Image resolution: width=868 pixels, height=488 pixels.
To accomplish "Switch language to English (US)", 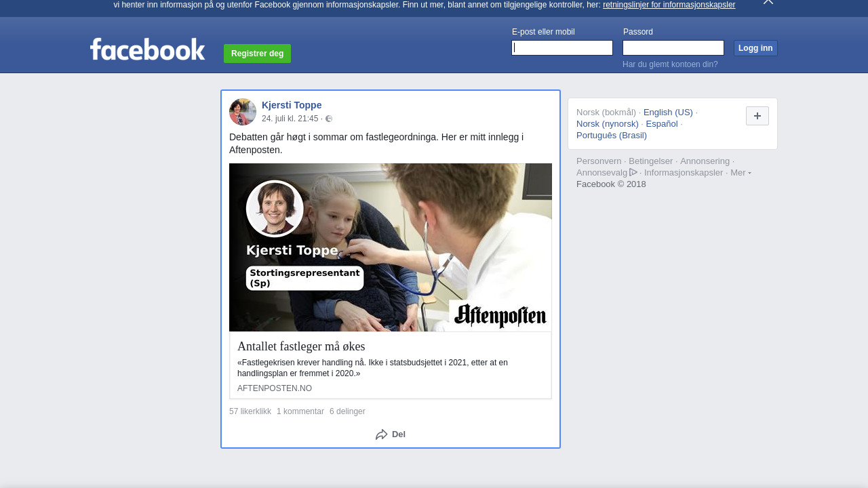I will pos(668,113).
